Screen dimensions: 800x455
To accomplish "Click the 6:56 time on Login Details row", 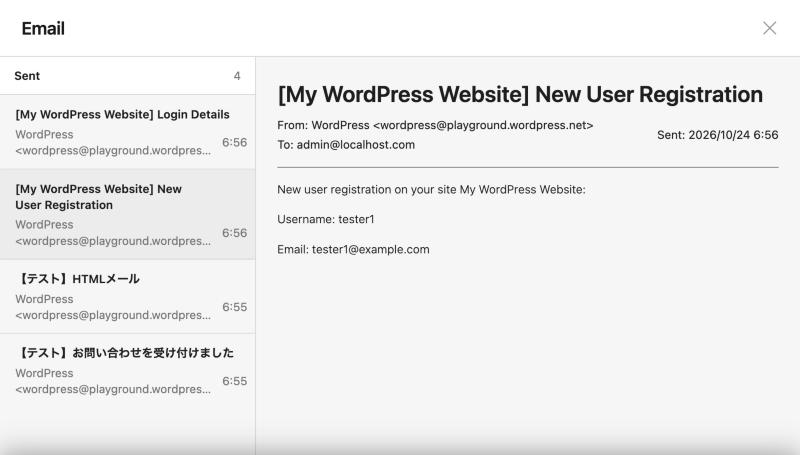I will coord(235,142).
